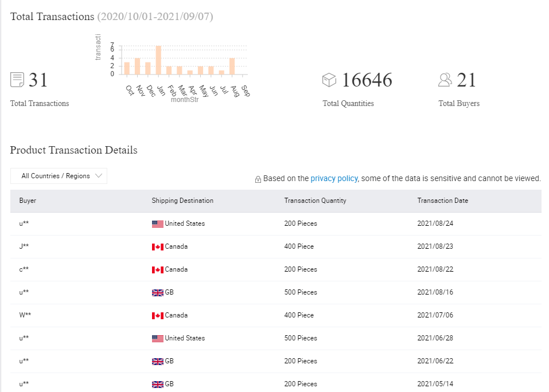This screenshot has width=549, height=392.
Task: Open the privacy policy link
Action: (x=334, y=179)
